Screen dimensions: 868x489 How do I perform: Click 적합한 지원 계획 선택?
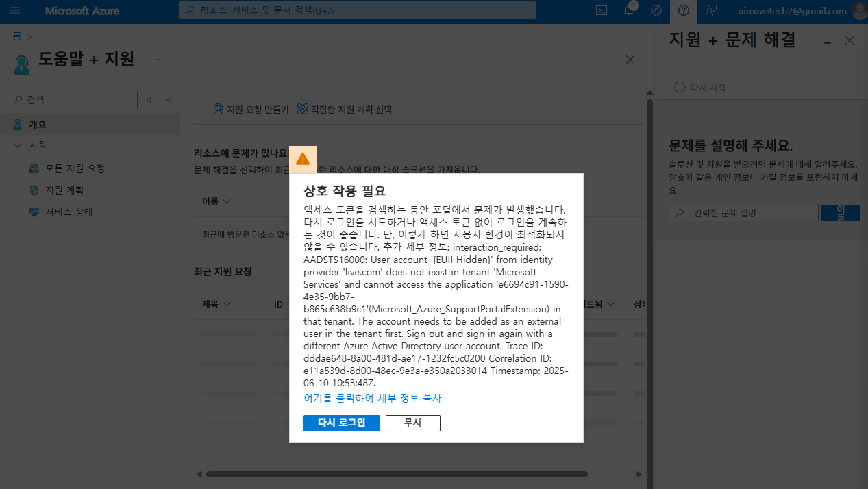[344, 110]
